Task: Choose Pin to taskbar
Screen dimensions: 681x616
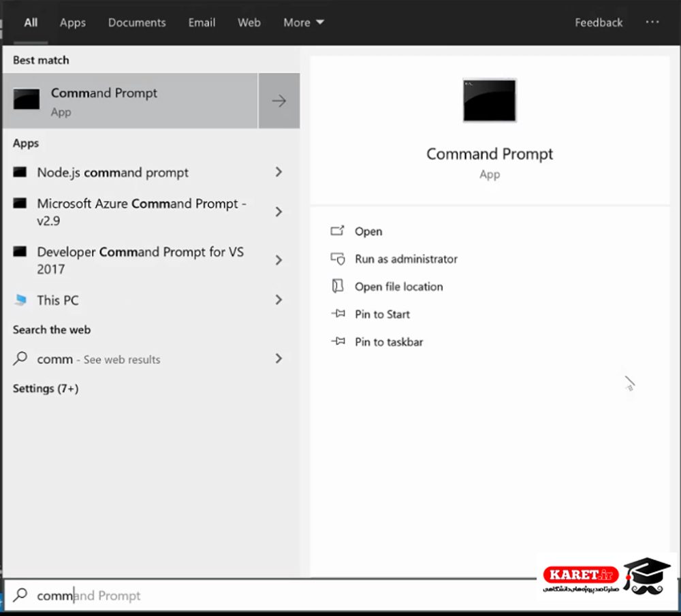Action: (389, 342)
